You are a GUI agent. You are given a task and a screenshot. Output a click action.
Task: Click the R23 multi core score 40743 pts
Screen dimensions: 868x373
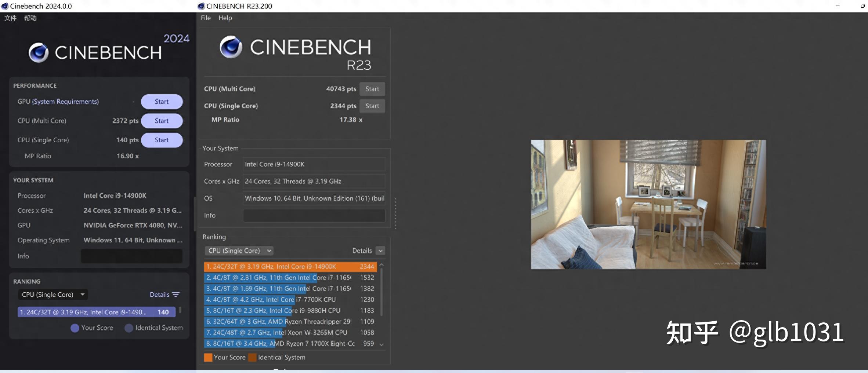[x=341, y=89]
